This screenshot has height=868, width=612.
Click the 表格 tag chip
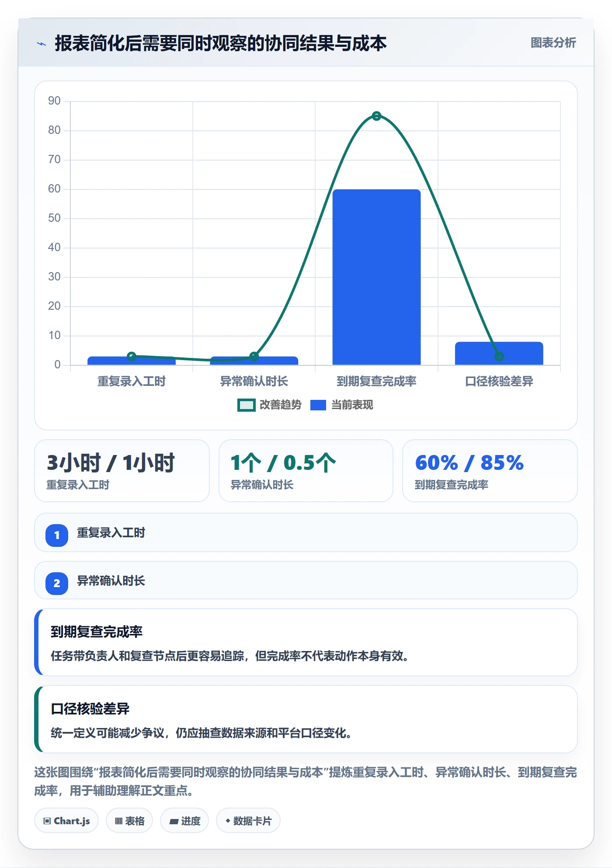[x=129, y=821]
